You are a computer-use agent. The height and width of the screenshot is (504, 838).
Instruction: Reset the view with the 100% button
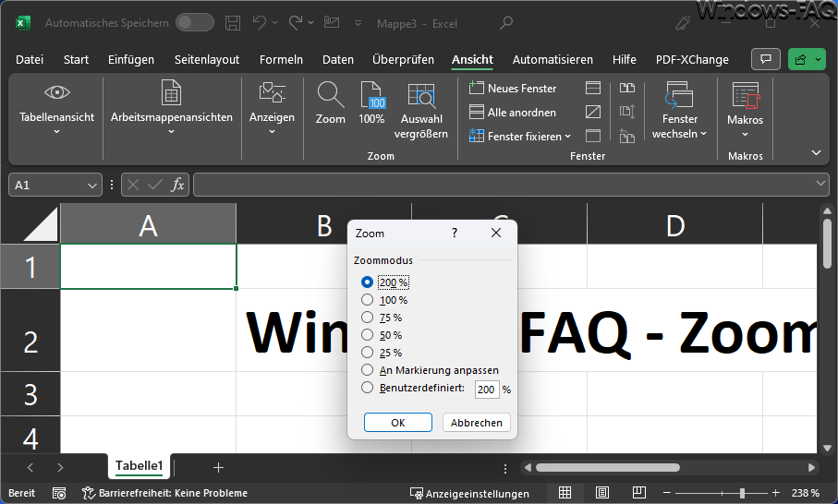coord(371,103)
